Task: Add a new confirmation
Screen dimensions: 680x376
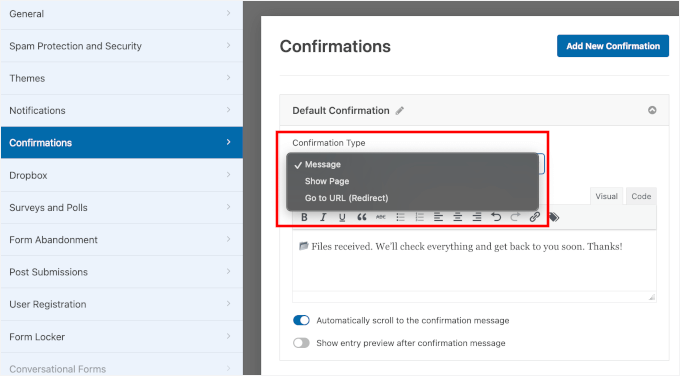Action: (x=613, y=46)
